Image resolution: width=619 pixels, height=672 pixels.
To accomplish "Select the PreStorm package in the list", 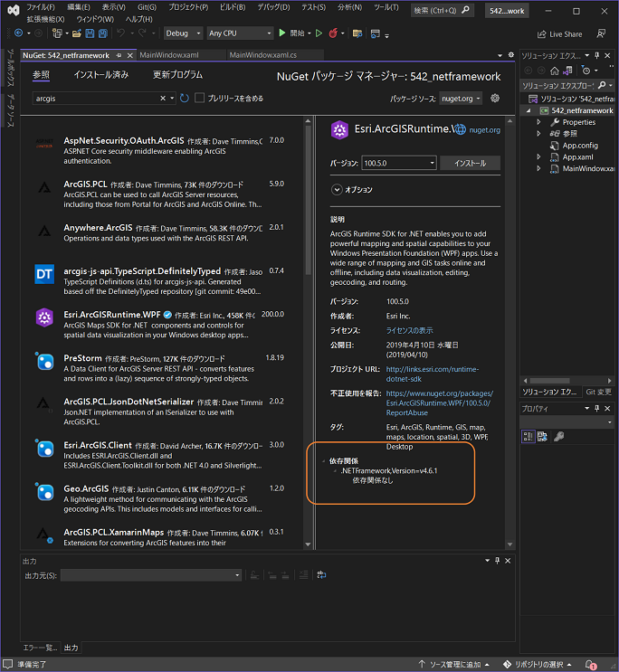I will 161,368.
